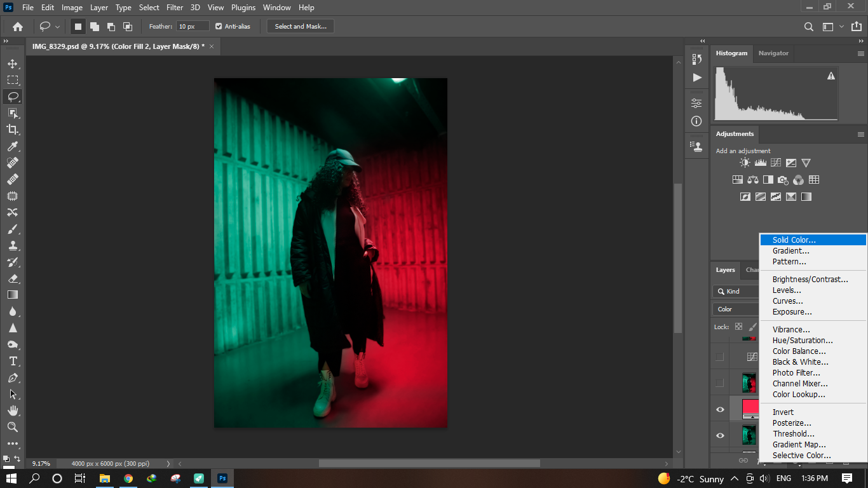
Task: Toggle the Anti-alias checkbox
Action: coord(219,27)
